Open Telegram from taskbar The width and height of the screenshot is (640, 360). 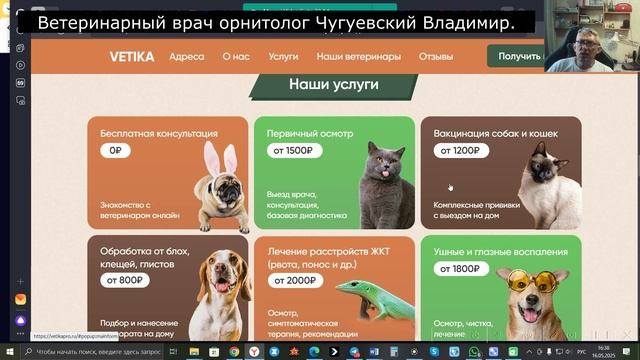354,351
